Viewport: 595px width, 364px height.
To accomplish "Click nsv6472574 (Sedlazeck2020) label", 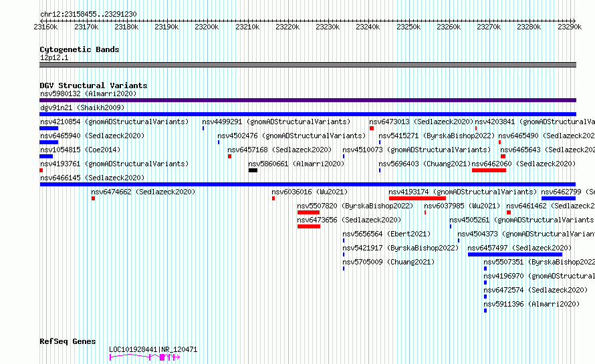I will [535, 290].
